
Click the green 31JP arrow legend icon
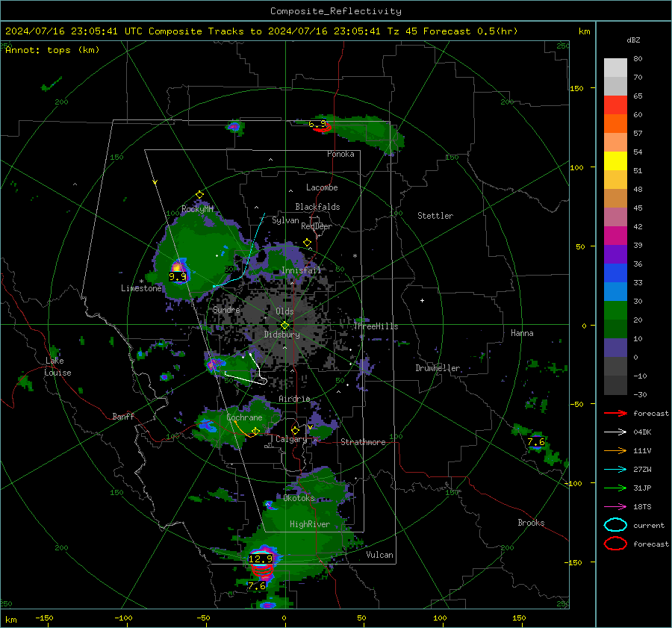(x=615, y=488)
